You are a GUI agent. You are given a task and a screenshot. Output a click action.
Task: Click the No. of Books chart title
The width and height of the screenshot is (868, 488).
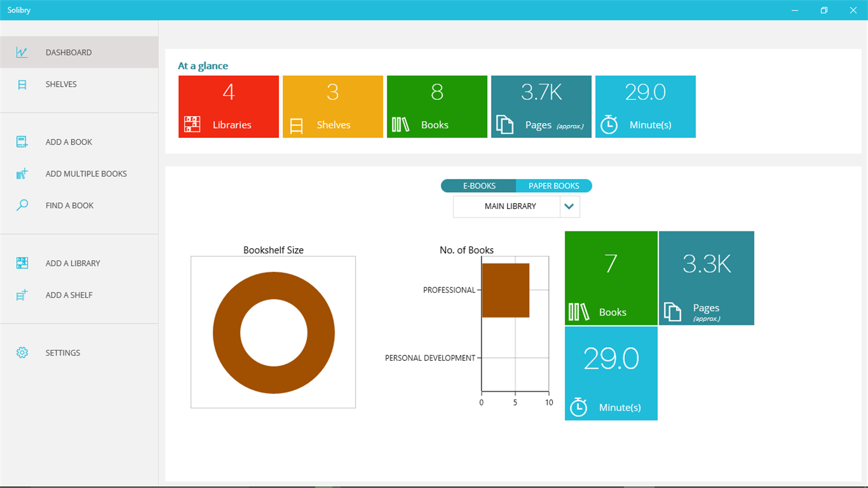click(467, 250)
